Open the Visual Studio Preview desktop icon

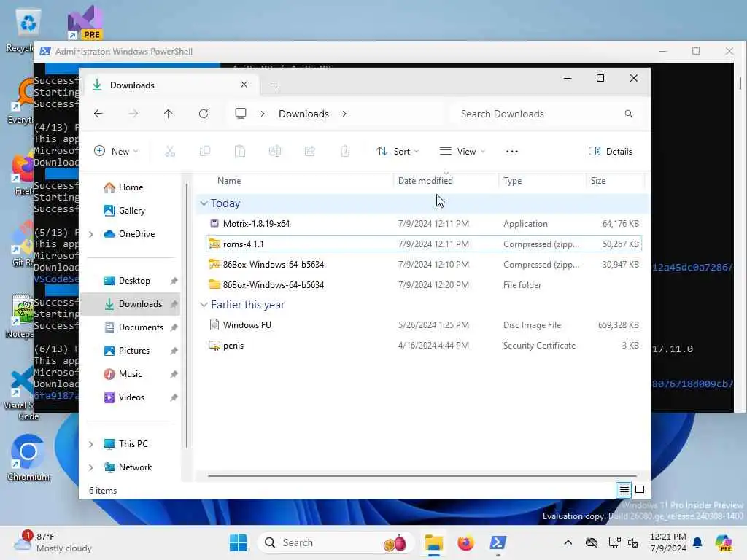tap(85, 23)
